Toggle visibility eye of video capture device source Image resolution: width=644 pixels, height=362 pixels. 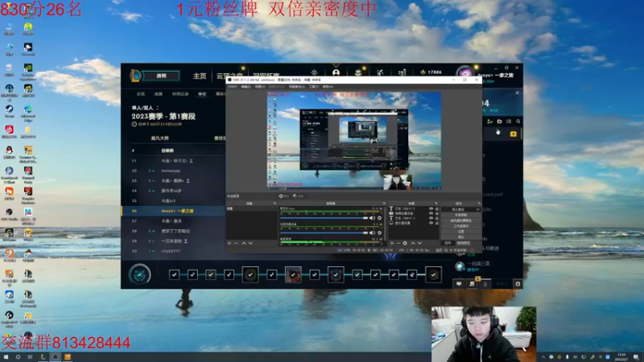tap(431, 213)
